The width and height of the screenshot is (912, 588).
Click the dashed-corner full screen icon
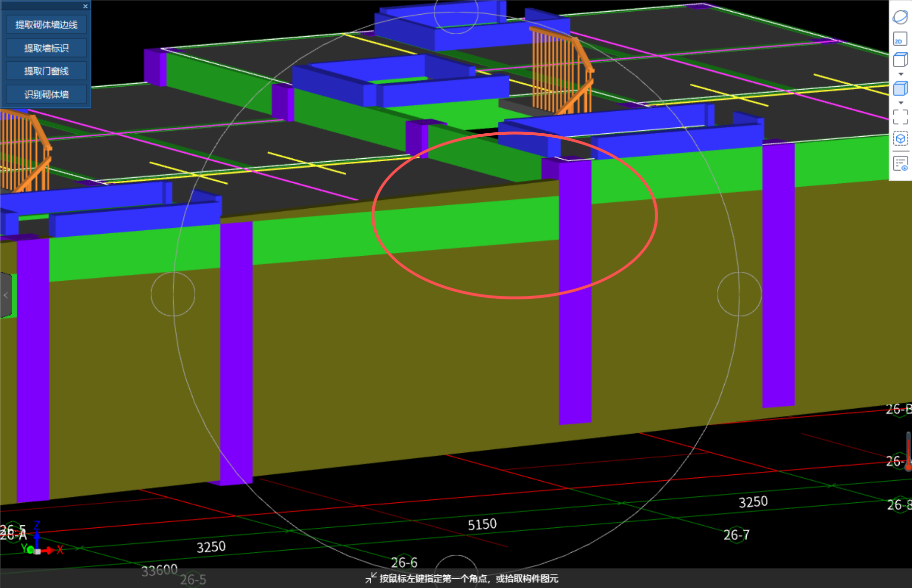[x=900, y=117]
